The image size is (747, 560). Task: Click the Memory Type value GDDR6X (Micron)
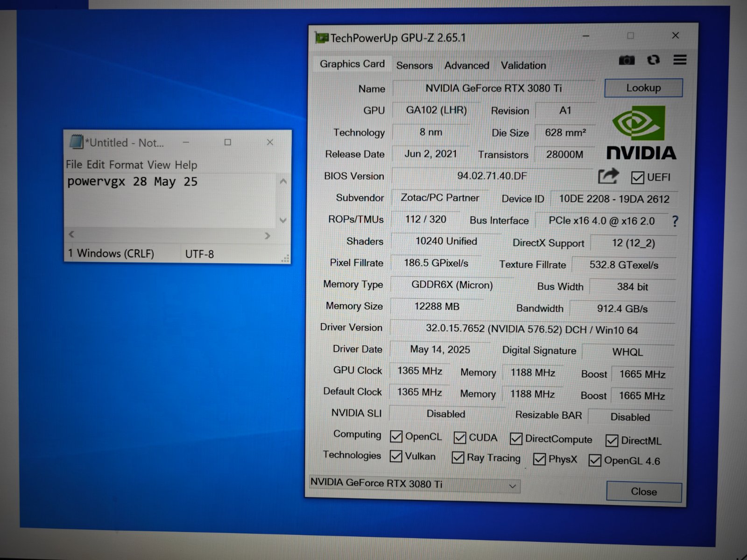click(452, 285)
